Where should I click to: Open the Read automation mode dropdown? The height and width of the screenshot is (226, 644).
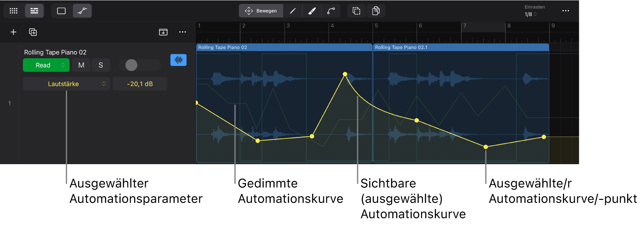[47, 65]
